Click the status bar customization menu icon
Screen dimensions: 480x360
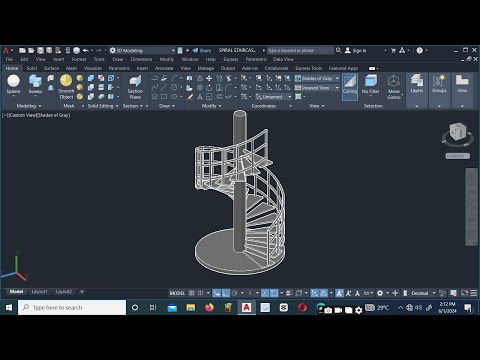474,293
